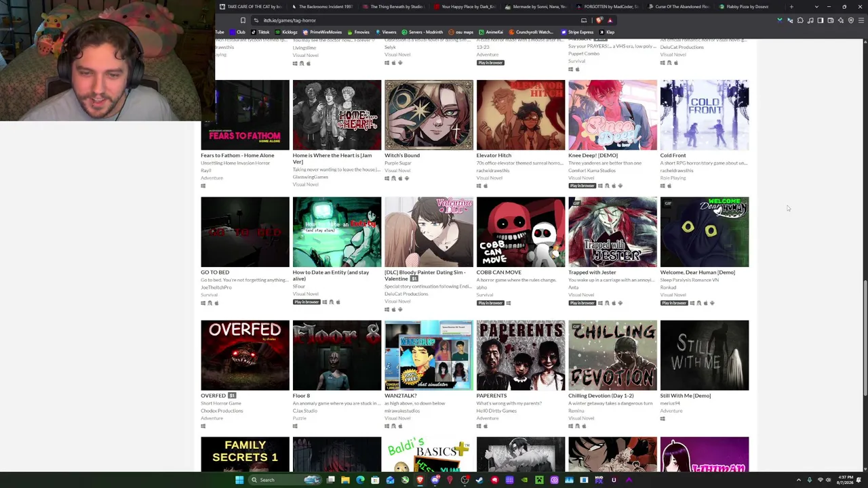Viewport: 868px width, 488px height.
Task: Open Welcome, Dear Human cover image
Action: [x=705, y=232]
